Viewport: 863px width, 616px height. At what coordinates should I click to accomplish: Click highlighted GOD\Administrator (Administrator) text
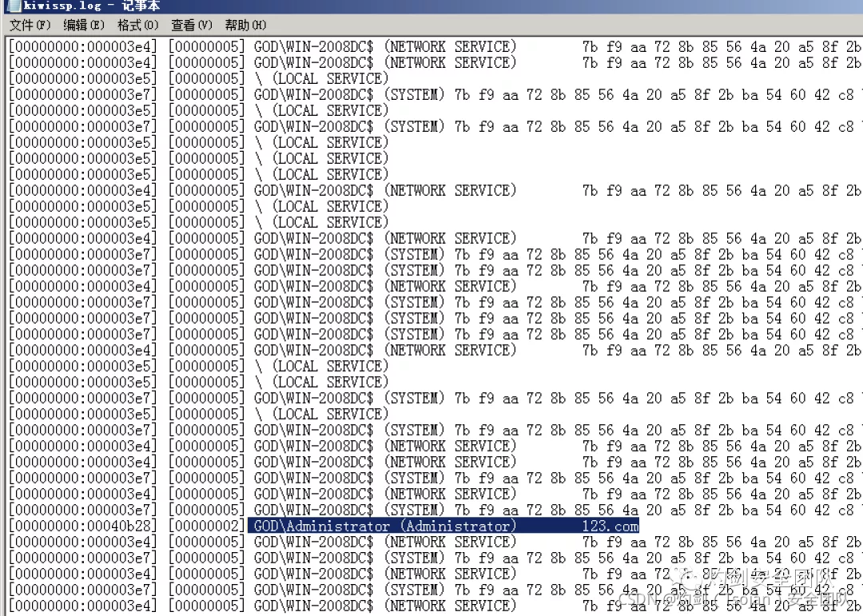pyautogui.click(x=385, y=527)
